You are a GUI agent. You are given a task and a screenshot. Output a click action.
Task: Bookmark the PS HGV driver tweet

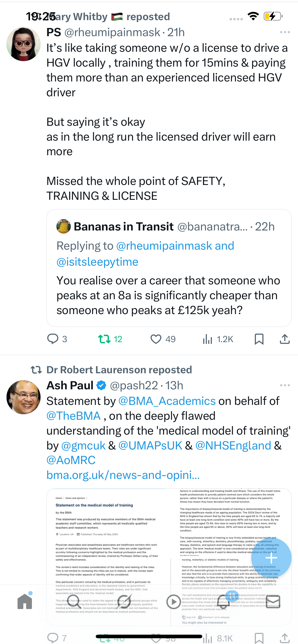259,339
